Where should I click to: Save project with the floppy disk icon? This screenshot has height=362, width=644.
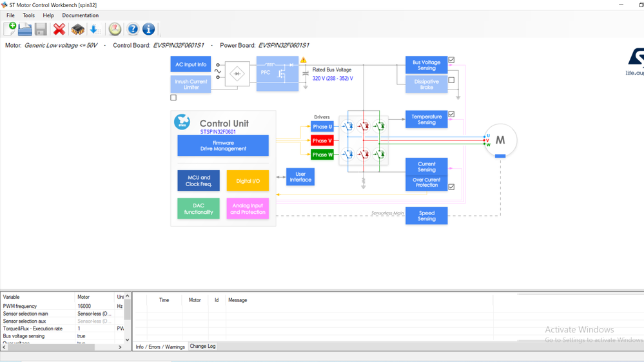pyautogui.click(x=41, y=29)
